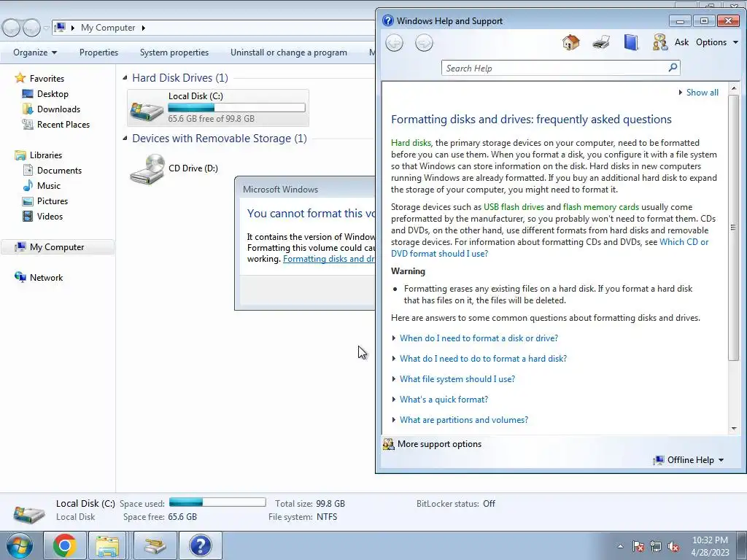Click Local Disk C: capacity bar
Screen dimensions: 747x560
(236, 108)
